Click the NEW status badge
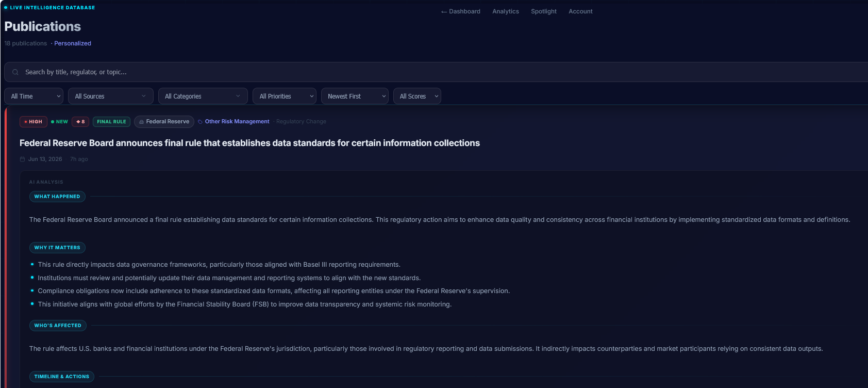Image resolution: width=868 pixels, height=388 pixels. pos(59,122)
